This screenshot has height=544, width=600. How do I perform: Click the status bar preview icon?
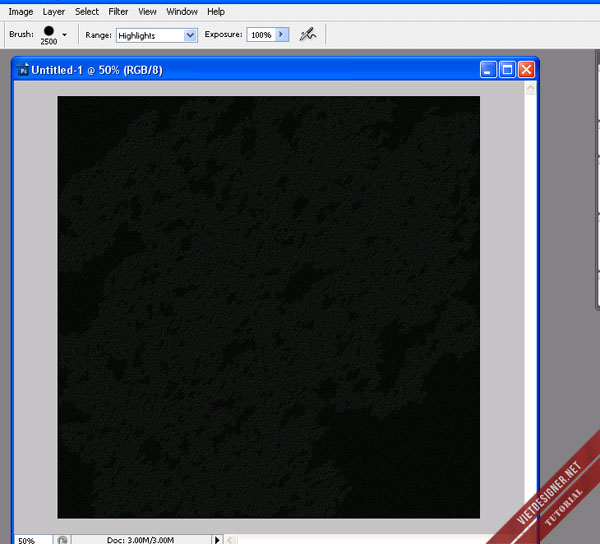pos(62,540)
